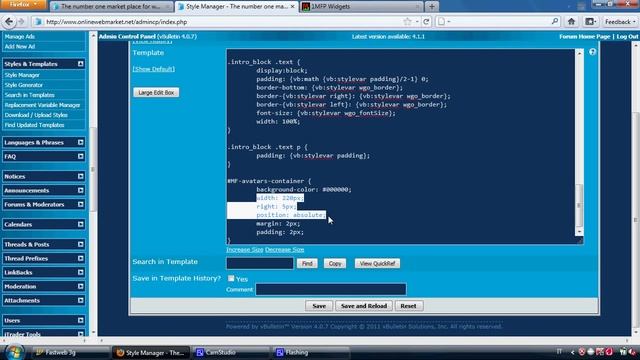Switch to the IMFP Widgets tab
This screenshot has height=360, width=640.
[x=361, y=7]
